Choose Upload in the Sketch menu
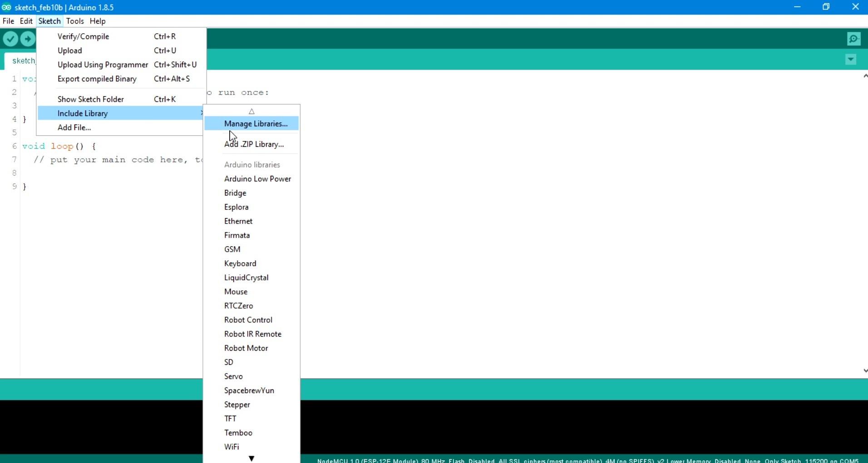The width and height of the screenshot is (868, 463). pyautogui.click(x=121, y=50)
